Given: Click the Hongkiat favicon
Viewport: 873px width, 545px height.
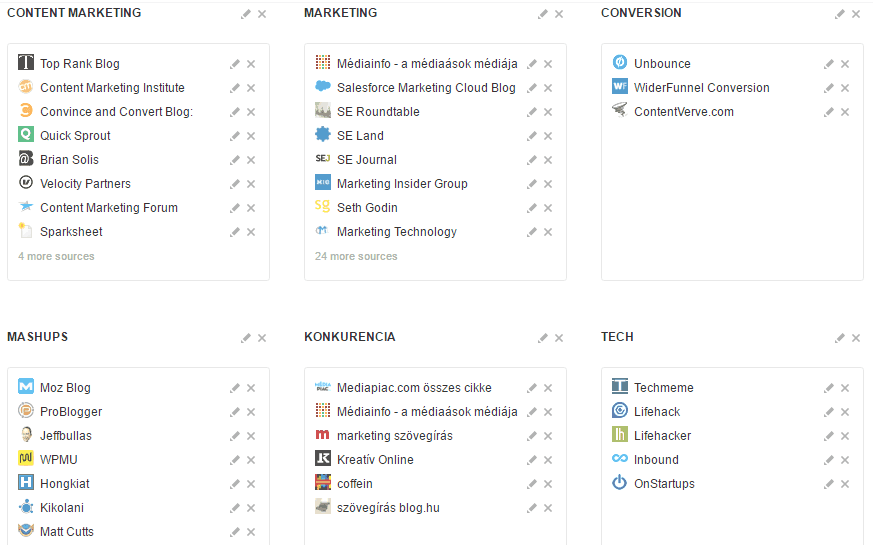Looking at the screenshot, I should click(x=26, y=482).
